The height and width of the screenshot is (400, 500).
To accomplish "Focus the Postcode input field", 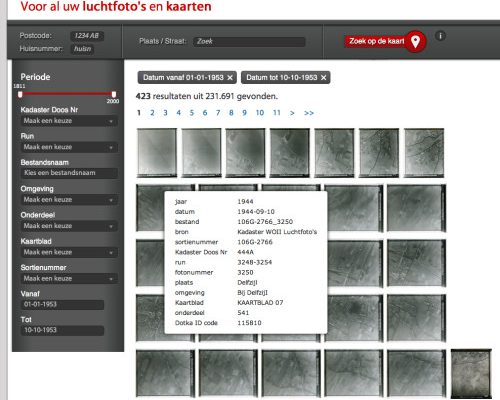I will click(87, 36).
